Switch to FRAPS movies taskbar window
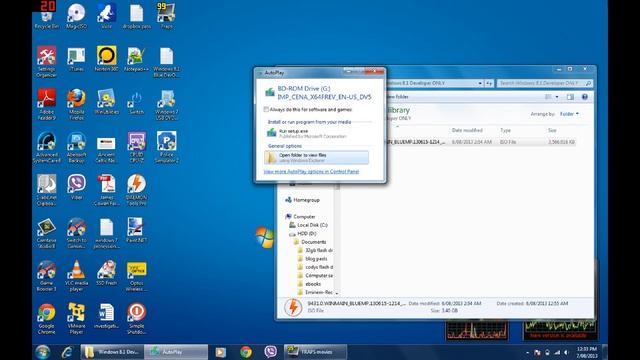The width and height of the screenshot is (640, 360). [316, 352]
